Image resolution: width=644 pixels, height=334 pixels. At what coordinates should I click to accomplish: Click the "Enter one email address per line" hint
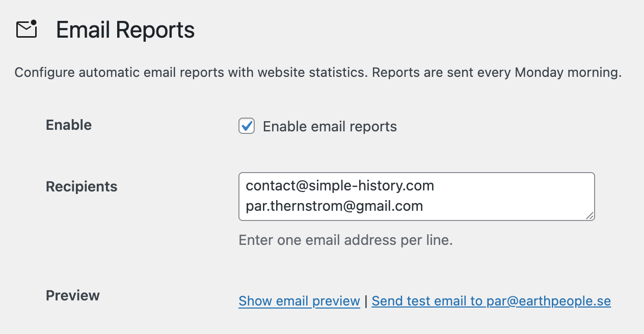pyautogui.click(x=345, y=240)
